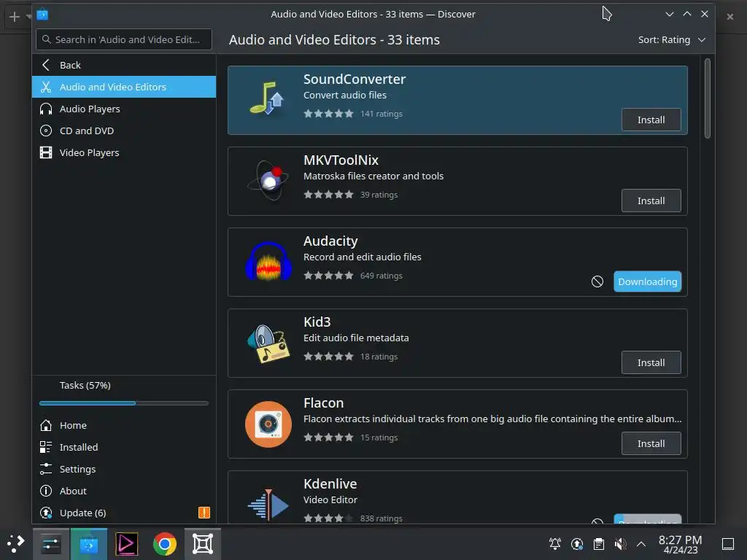Click the updates tray icon
The height and width of the screenshot is (560, 747).
pos(577,543)
